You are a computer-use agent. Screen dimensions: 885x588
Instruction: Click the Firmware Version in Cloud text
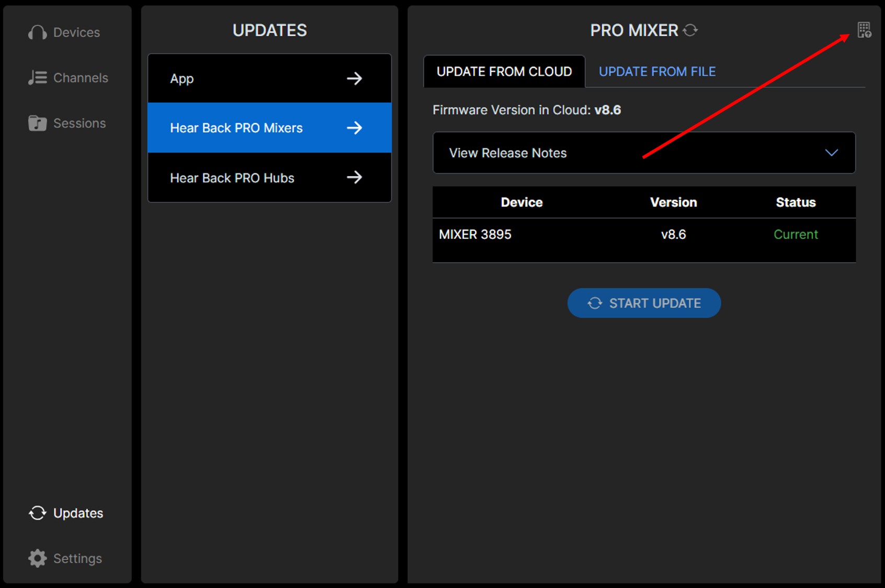[527, 110]
